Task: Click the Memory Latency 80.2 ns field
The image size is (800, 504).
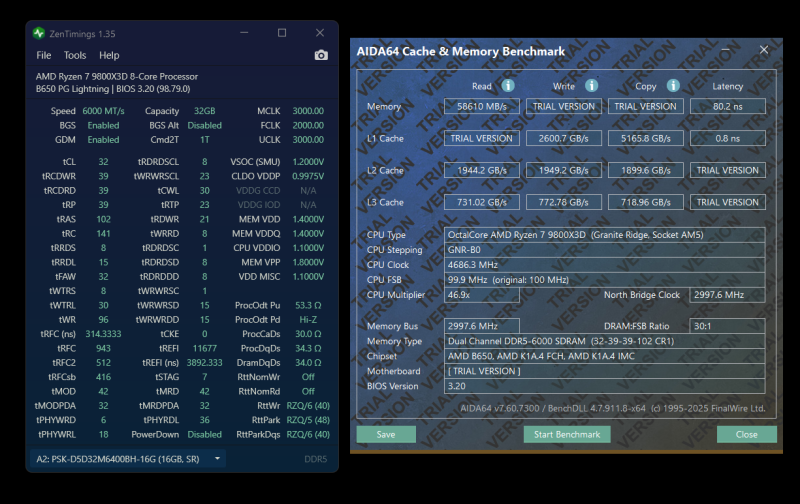Action: pyautogui.click(x=728, y=106)
